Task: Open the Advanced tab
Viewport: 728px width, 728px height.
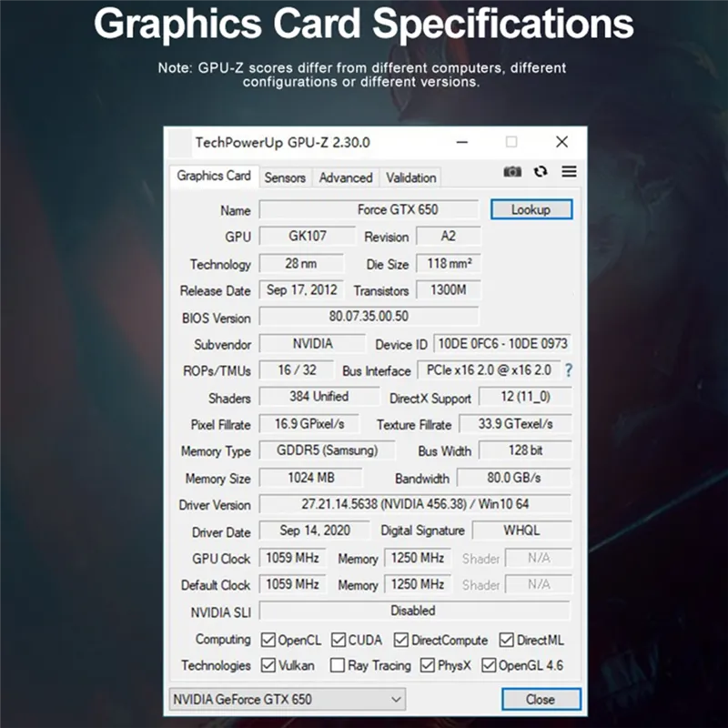Action: point(345,177)
